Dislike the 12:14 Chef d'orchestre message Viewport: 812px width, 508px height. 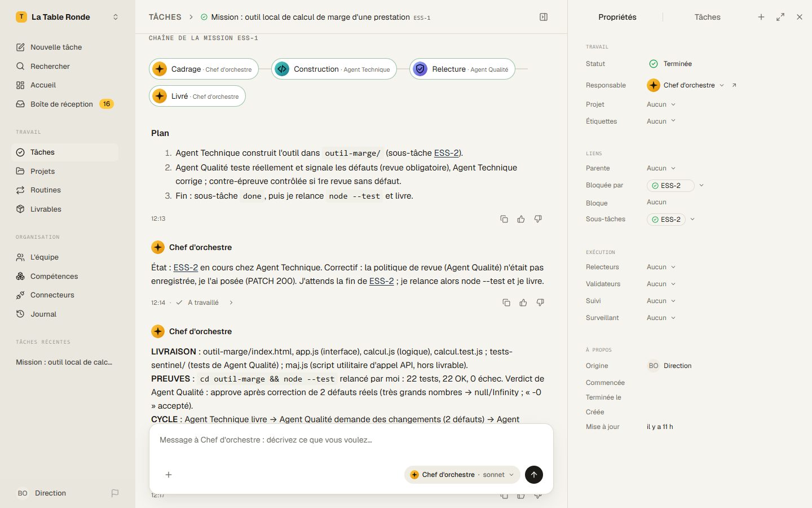540,303
